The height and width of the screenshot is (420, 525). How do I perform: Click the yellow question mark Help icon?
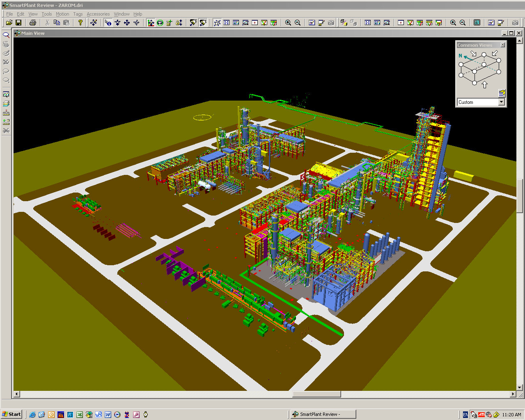(x=80, y=23)
